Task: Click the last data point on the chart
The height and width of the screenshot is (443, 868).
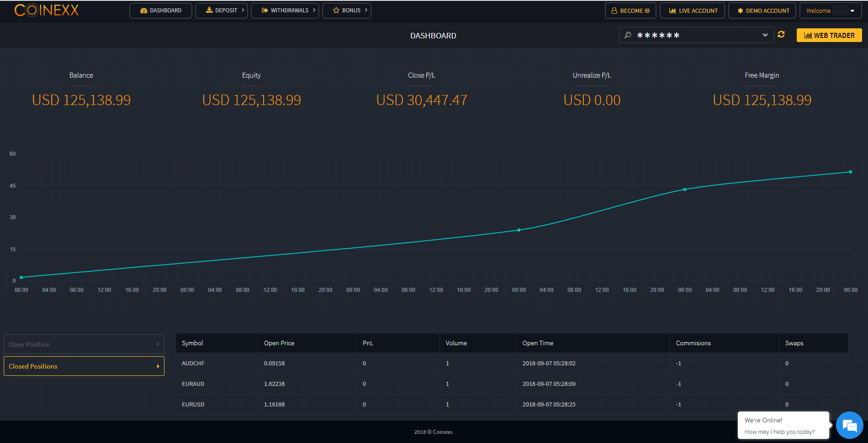Action: coord(850,172)
